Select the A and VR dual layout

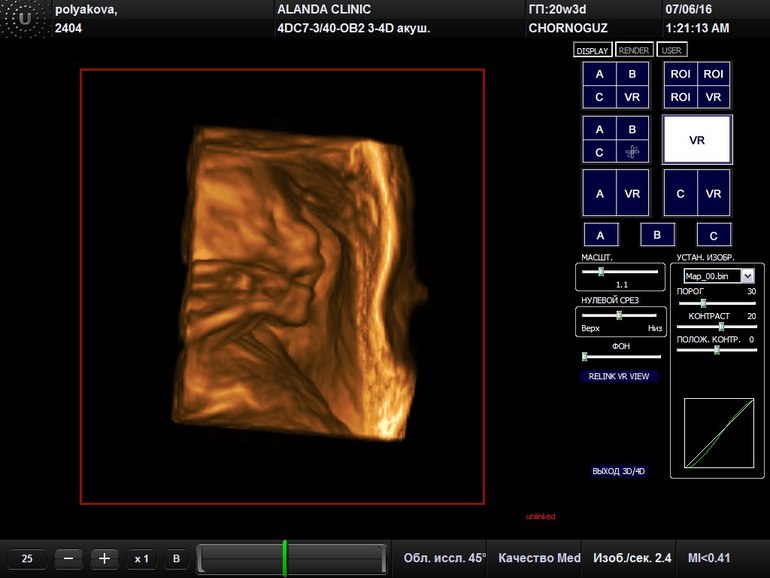(615, 193)
